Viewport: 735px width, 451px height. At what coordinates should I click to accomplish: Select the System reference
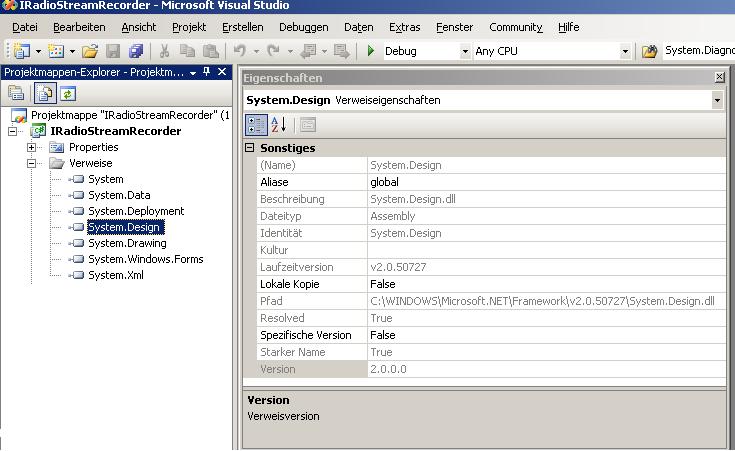pyautogui.click(x=105, y=179)
